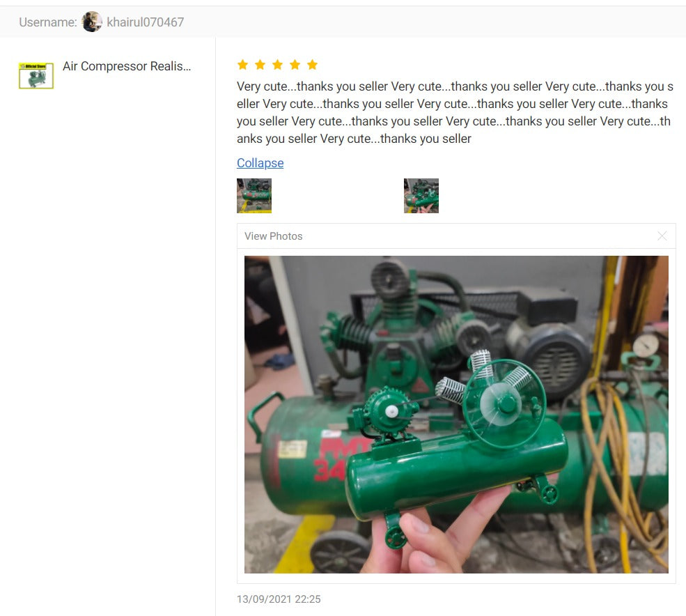
Task: Select the second review photo thumbnail
Action: click(421, 196)
